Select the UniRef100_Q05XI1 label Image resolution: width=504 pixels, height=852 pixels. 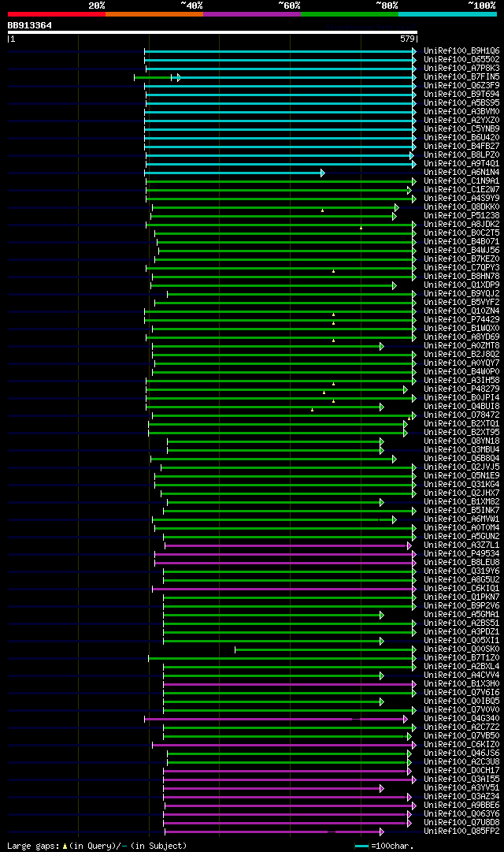461,641
